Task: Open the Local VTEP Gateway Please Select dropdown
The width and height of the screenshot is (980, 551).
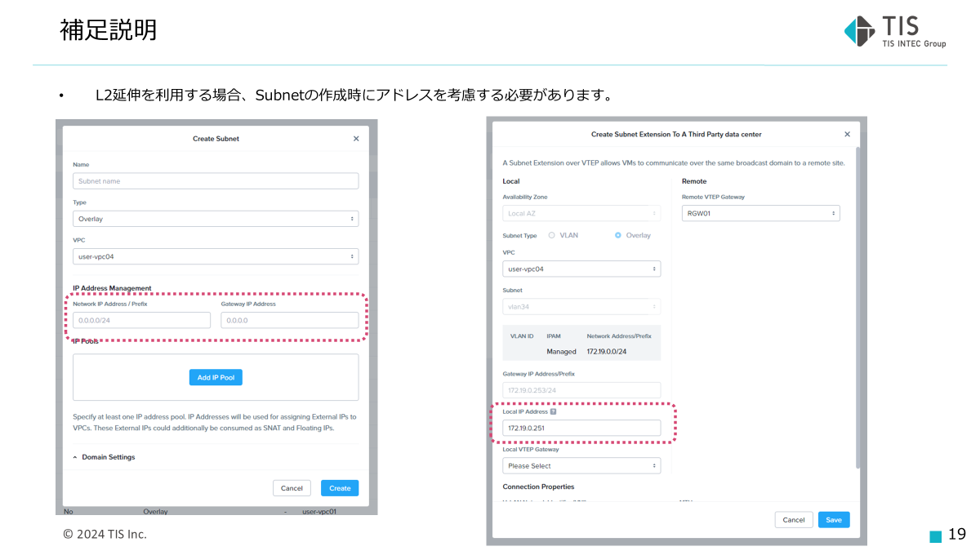Action: pos(581,465)
